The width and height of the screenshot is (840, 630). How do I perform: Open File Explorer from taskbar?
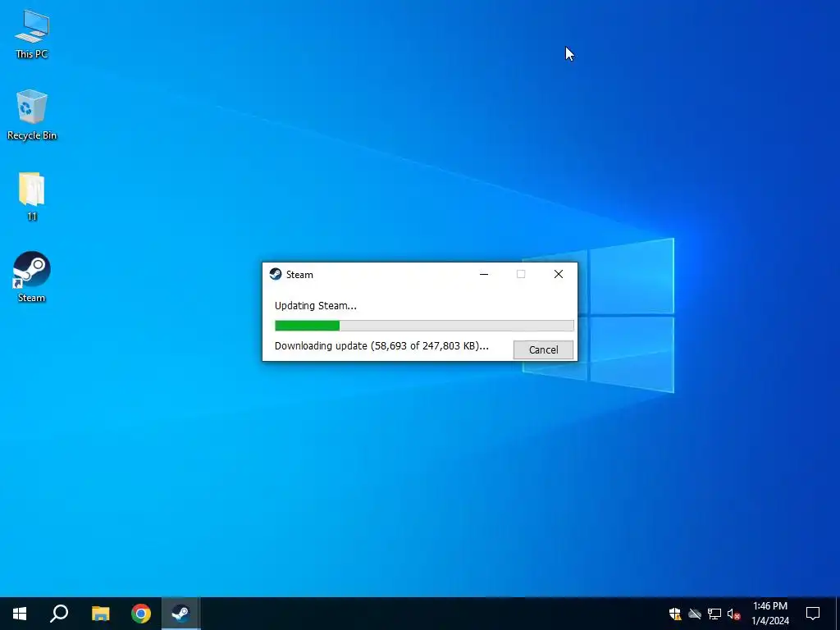(100, 614)
